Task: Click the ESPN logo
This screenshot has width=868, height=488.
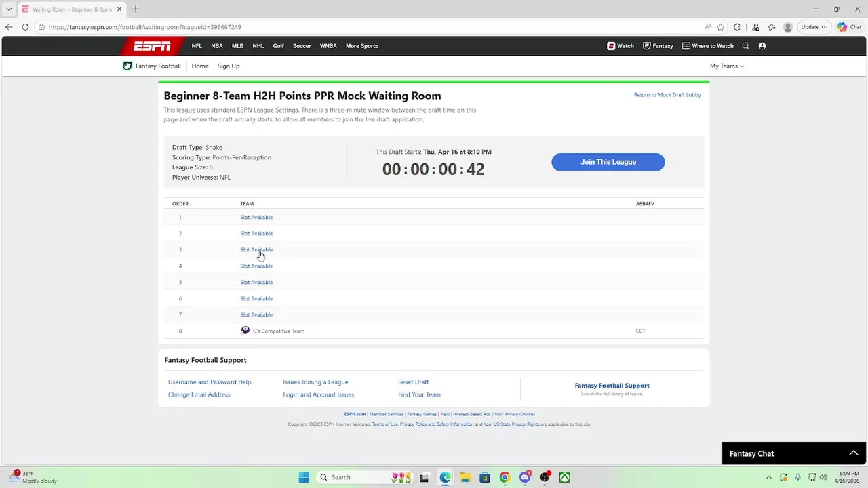Action: (x=152, y=46)
